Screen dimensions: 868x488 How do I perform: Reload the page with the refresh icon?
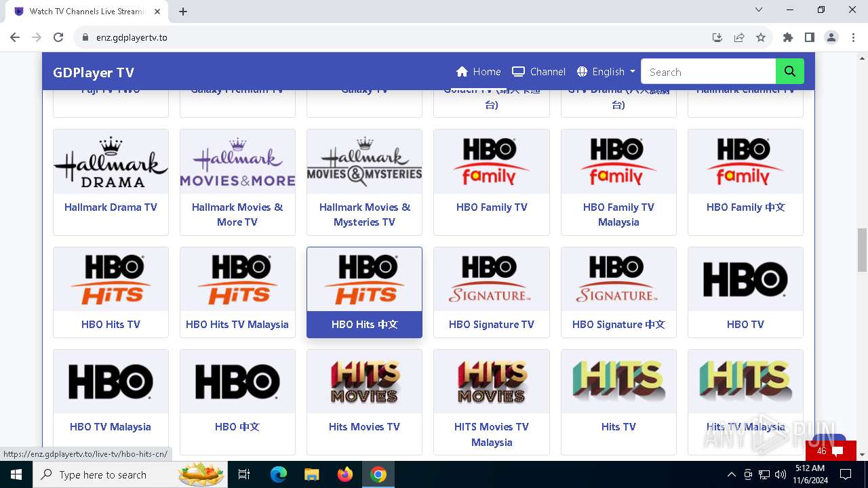click(x=58, y=37)
